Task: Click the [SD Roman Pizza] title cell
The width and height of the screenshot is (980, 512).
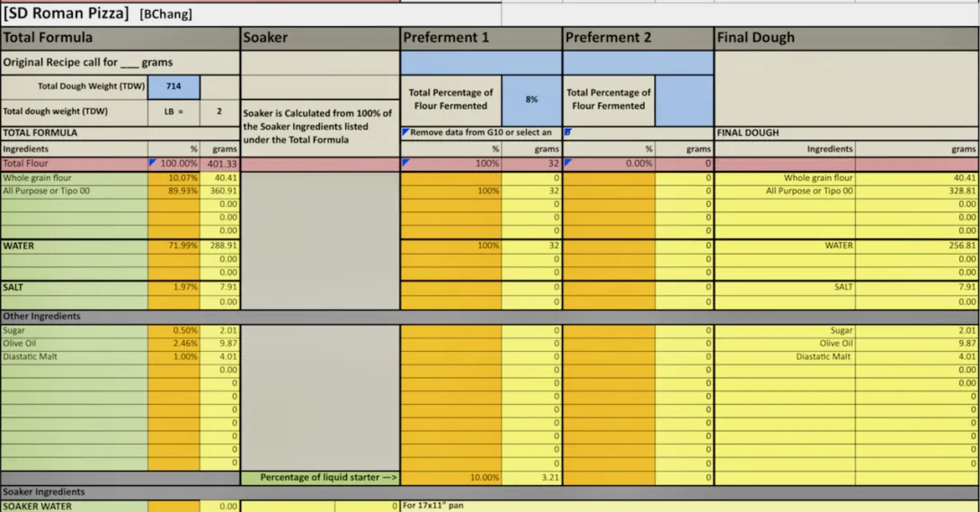Action: [x=67, y=13]
